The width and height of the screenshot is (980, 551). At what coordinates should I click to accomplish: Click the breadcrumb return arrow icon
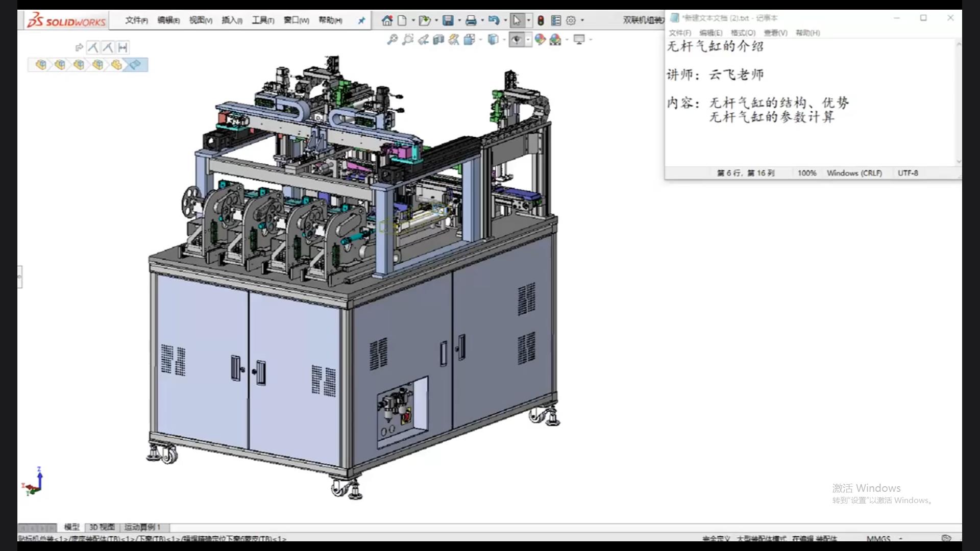point(79,47)
